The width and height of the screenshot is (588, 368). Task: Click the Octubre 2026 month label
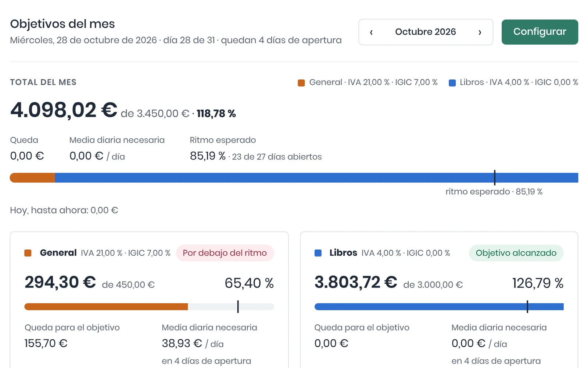(426, 32)
